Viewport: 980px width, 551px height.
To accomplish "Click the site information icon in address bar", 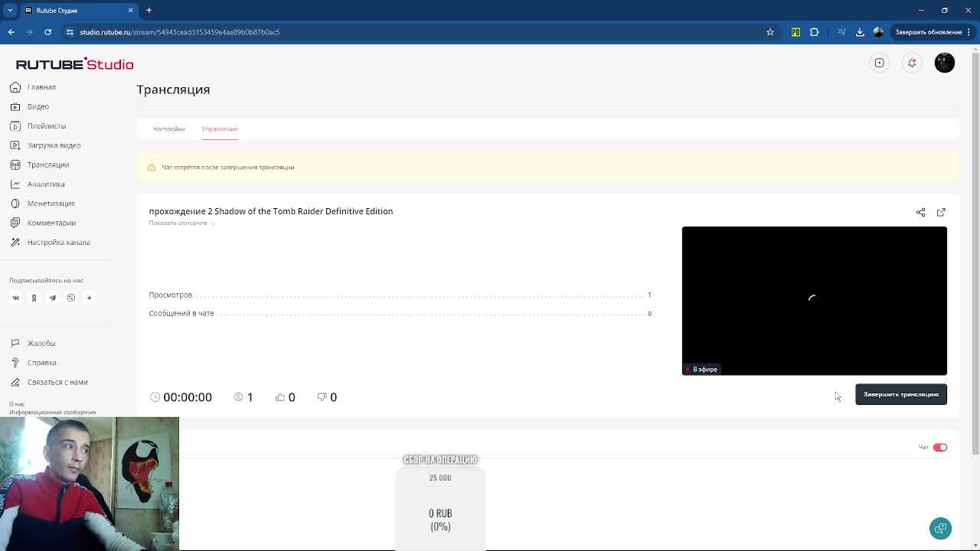I will click(70, 32).
